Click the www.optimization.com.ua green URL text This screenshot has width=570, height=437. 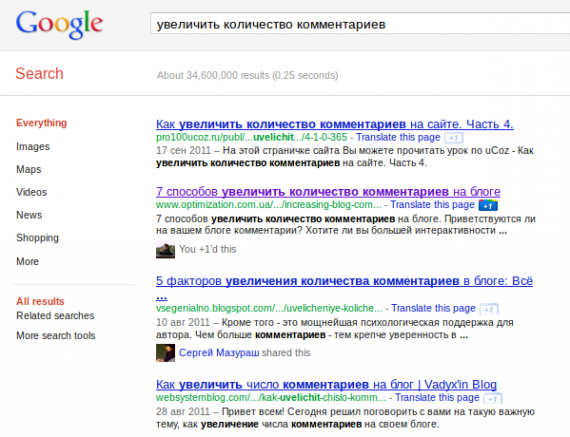[x=269, y=205]
